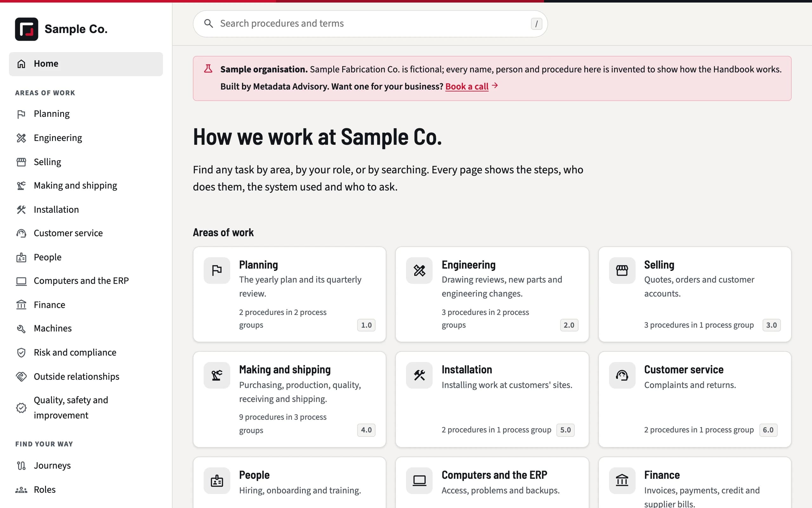Image resolution: width=812 pixels, height=508 pixels.
Task: Click the flask icon in the sample banner
Action: (x=208, y=69)
